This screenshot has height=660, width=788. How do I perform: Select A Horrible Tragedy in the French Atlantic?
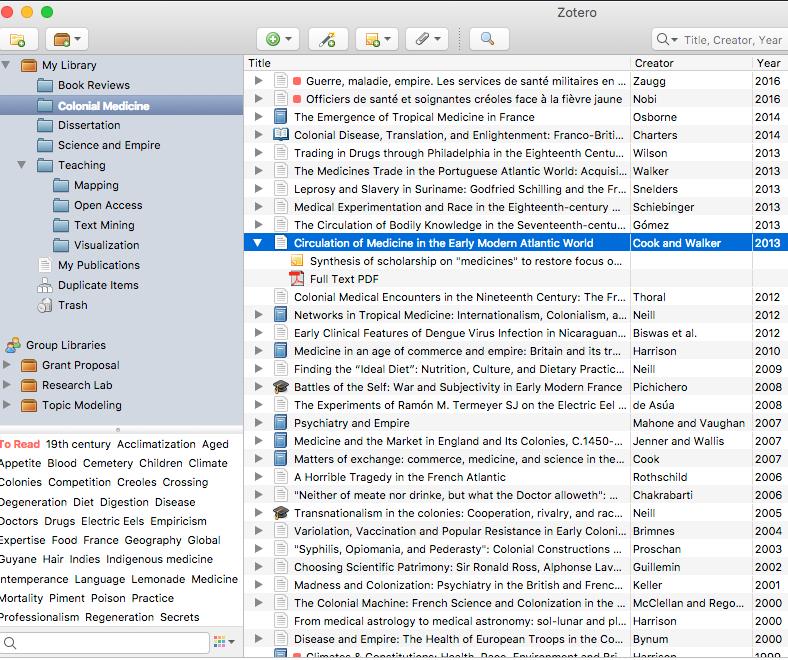(x=516, y=477)
